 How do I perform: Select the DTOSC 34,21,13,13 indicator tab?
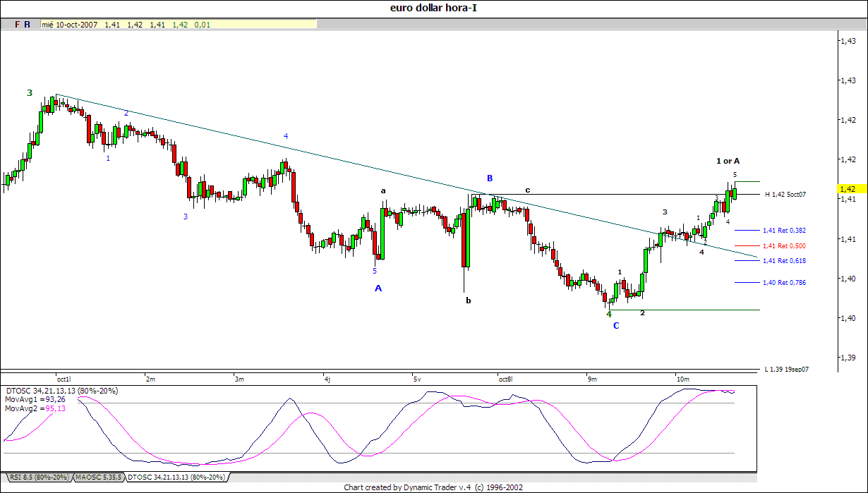coord(176,477)
